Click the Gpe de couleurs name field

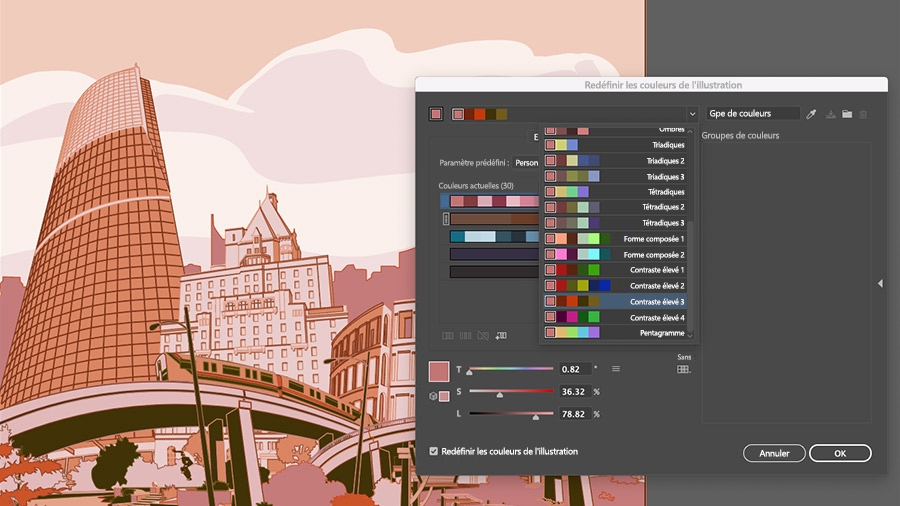[x=752, y=114]
